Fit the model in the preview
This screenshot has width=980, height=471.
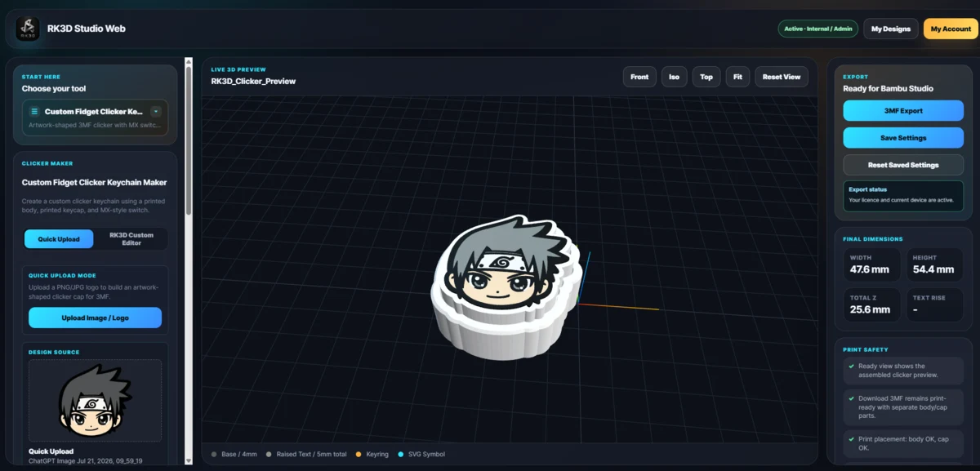(737, 77)
